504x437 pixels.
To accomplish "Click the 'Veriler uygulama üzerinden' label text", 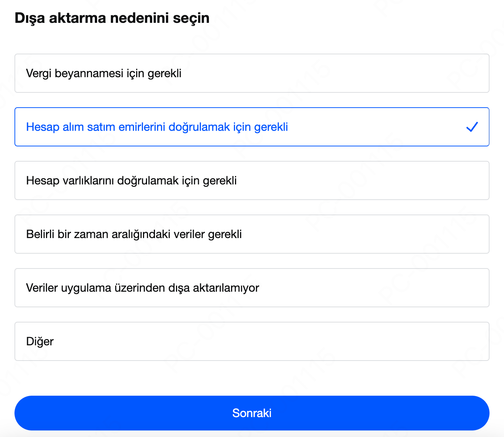I will (96, 288).
